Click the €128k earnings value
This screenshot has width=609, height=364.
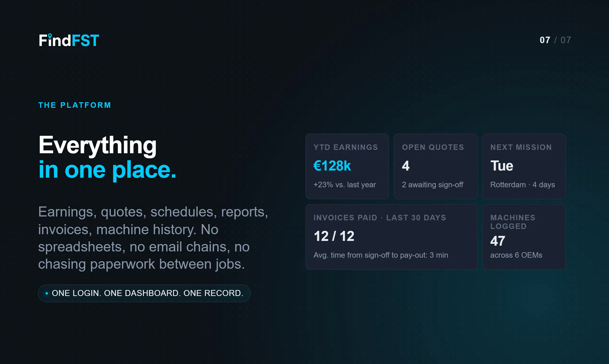(332, 166)
